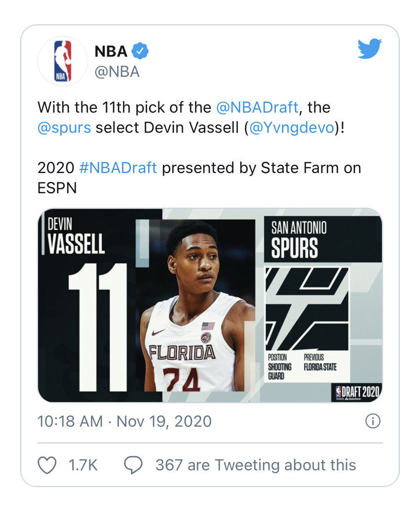Click the large pick number 11
The image size is (420, 505).
pos(98,327)
